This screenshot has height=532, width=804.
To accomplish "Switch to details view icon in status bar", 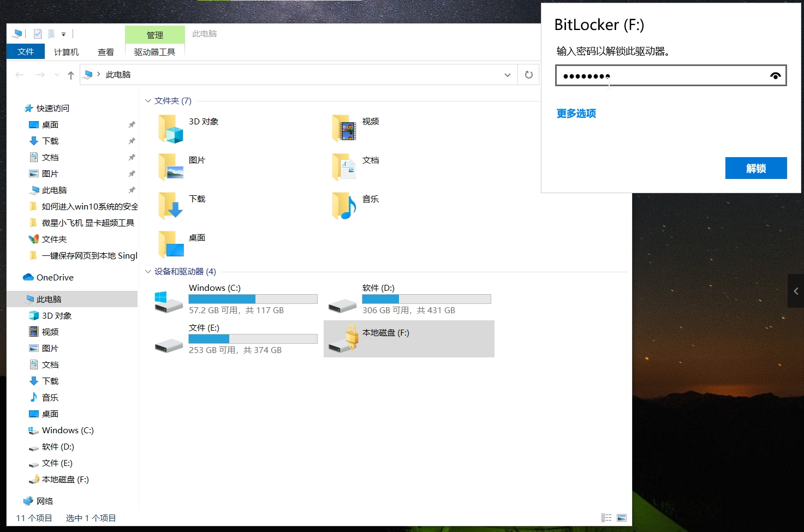I will pyautogui.click(x=606, y=518).
